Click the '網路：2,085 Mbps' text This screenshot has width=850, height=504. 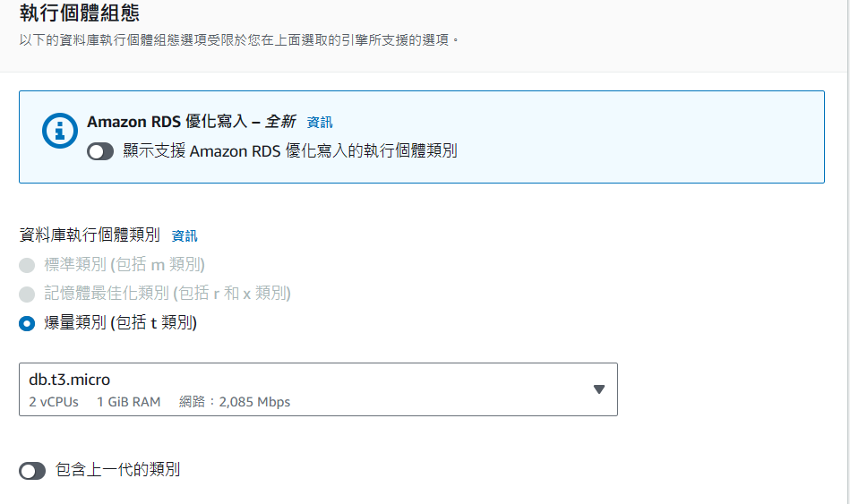pyautogui.click(x=235, y=402)
